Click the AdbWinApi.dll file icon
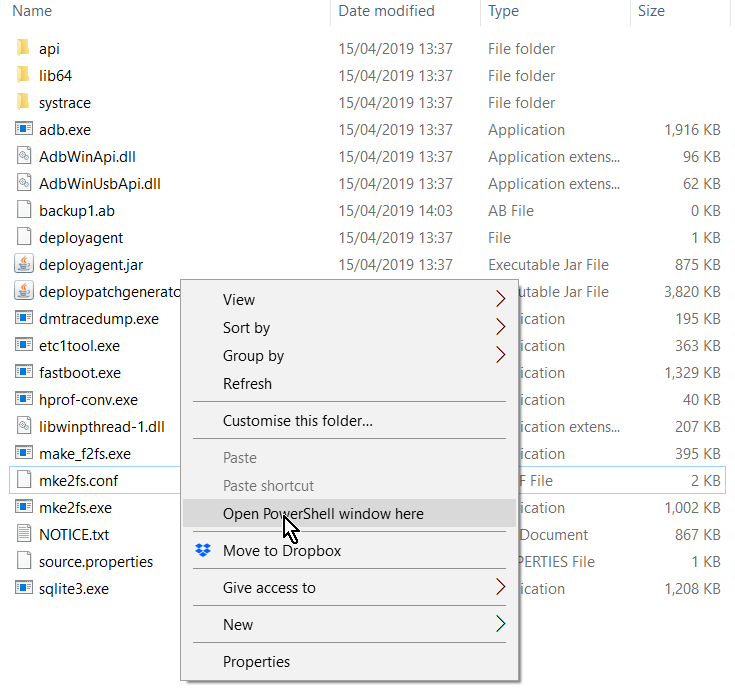 pyautogui.click(x=24, y=156)
